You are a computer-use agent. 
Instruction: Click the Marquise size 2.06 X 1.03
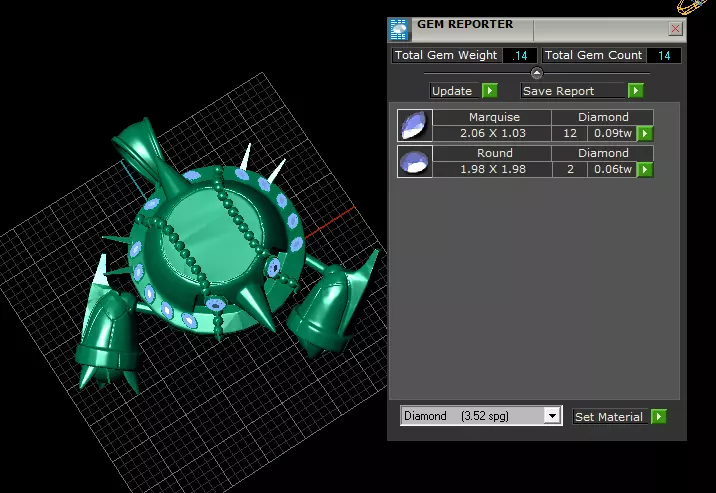492,133
